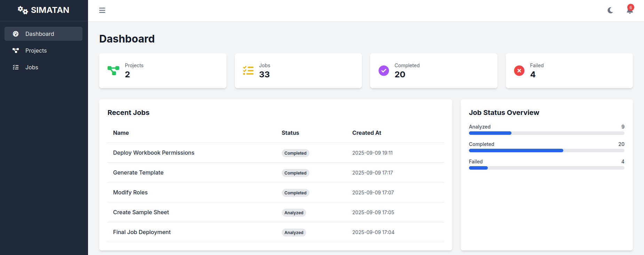Click the Created At column header
The image size is (644, 255).
click(x=367, y=133)
